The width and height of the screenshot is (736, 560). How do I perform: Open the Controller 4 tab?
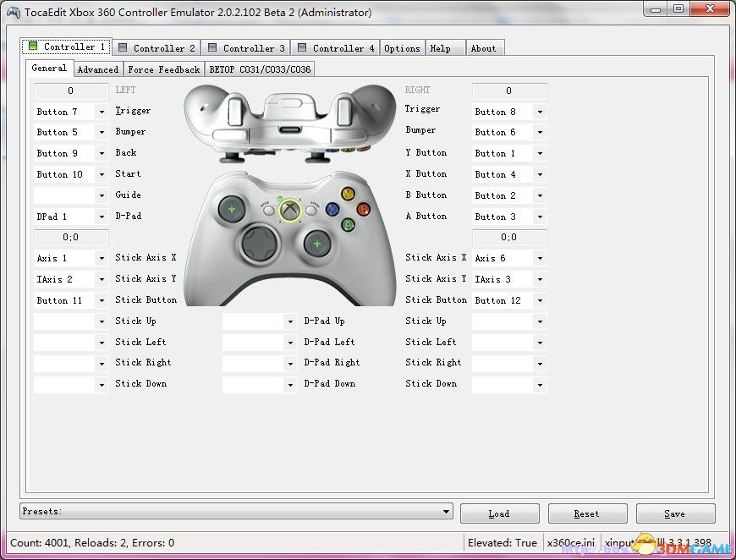point(336,48)
